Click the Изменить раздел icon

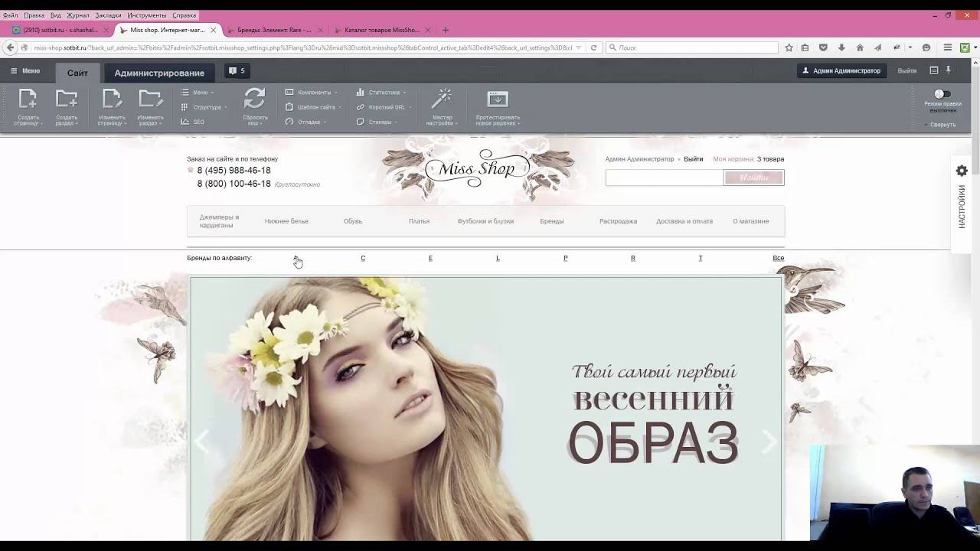pyautogui.click(x=150, y=99)
